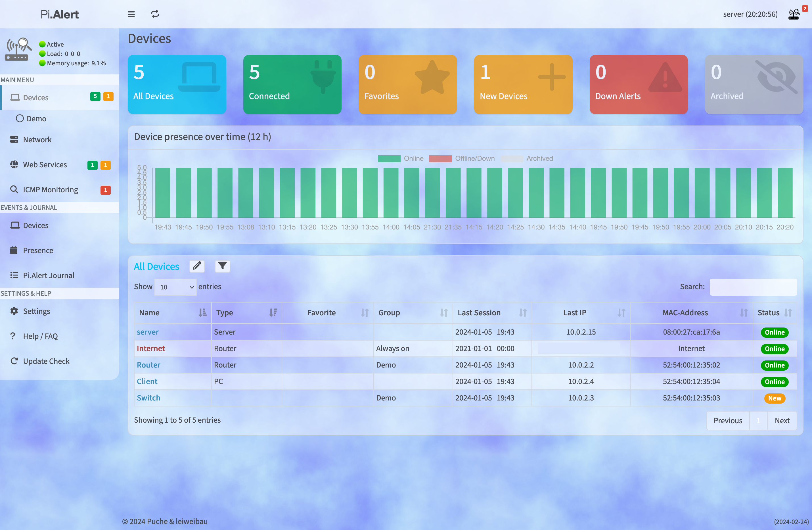Select the Demo radio circle in sidebar
812x530 pixels.
[20, 118]
